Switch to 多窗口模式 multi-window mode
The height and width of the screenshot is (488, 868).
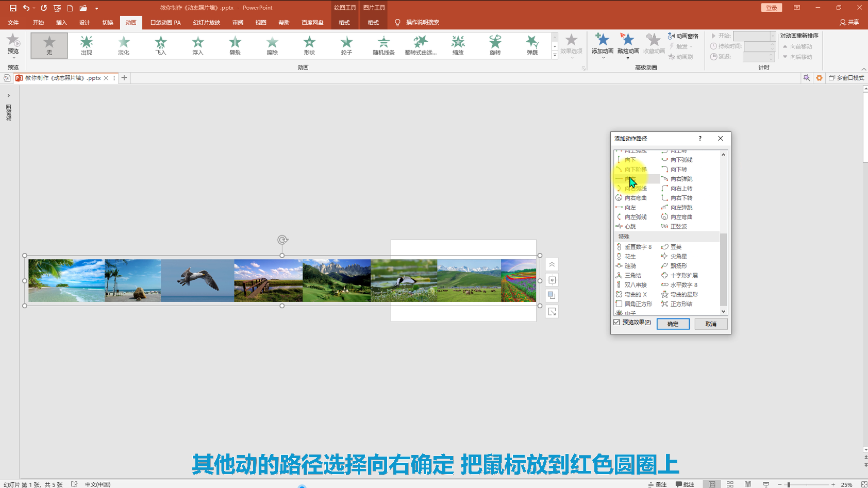[846, 78]
